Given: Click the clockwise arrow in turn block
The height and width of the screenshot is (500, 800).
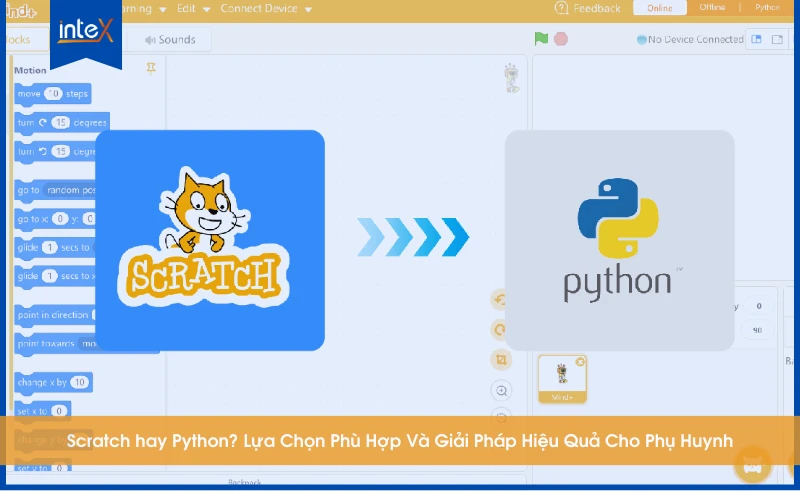Looking at the screenshot, I should pyautogui.click(x=43, y=122).
